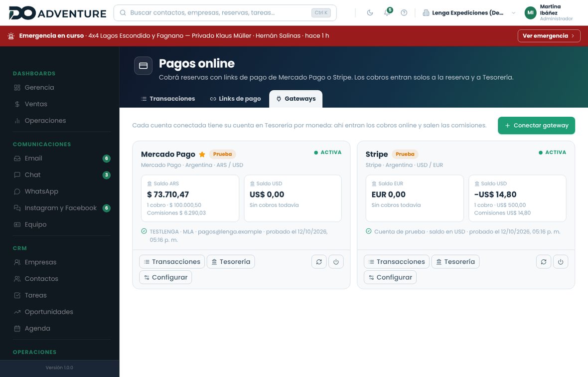Image resolution: width=588 pixels, height=377 pixels.
Task: Click TESTLENGA verified check icon
Action: [144, 231]
